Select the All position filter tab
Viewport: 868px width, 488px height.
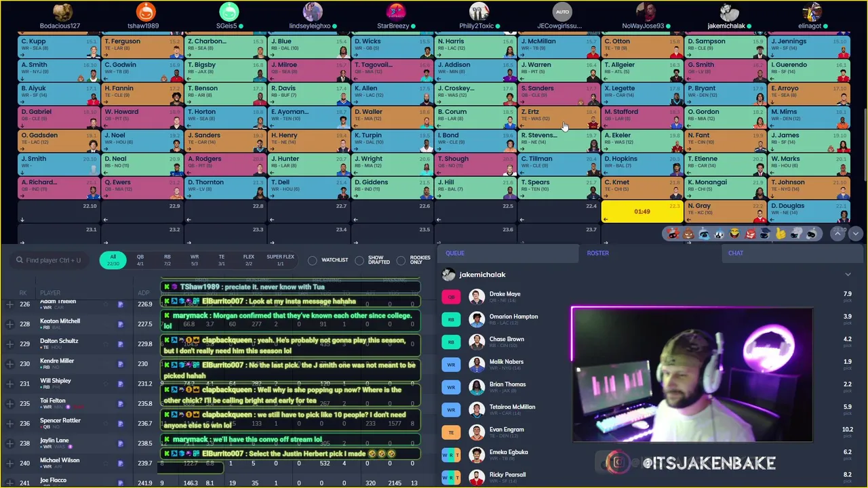coord(113,260)
